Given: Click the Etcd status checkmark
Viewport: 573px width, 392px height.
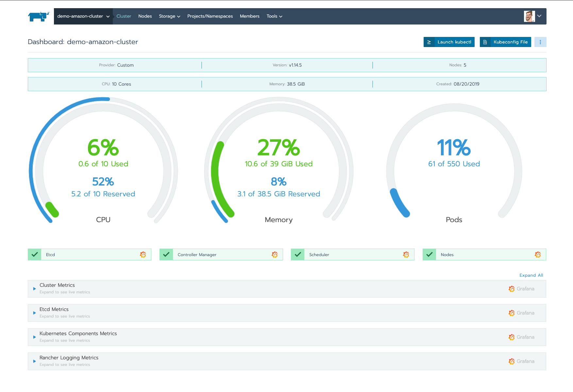Looking at the screenshot, I should tap(35, 254).
